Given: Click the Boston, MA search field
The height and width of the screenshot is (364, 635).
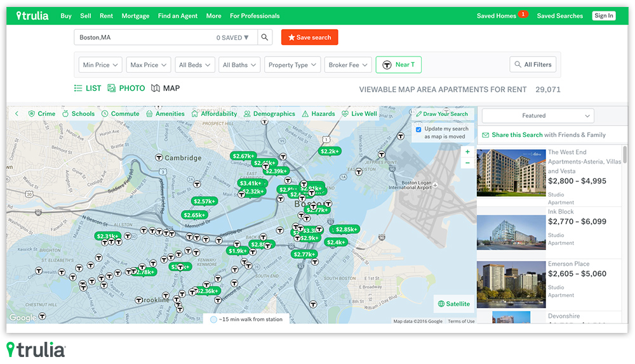Looking at the screenshot, I should tap(146, 37).
